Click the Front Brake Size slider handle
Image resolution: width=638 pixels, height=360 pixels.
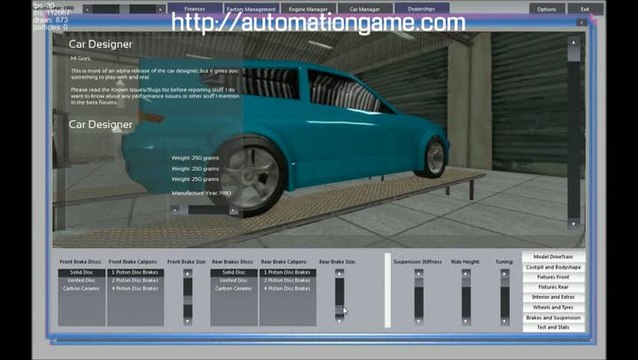[x=188, y=300]
